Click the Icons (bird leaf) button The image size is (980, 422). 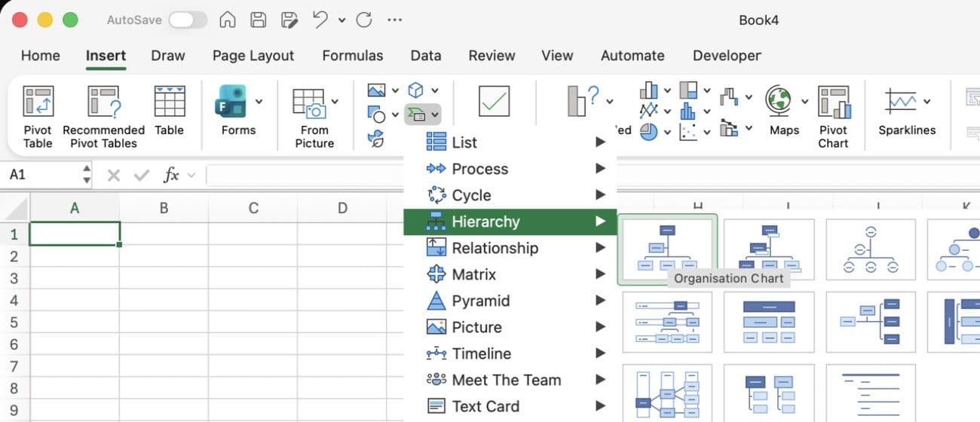[x=375, y=139]
